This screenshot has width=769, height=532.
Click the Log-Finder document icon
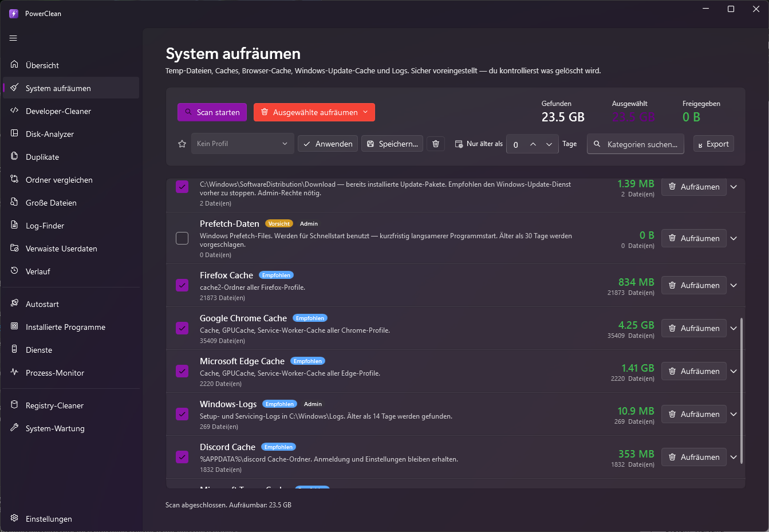14,225
